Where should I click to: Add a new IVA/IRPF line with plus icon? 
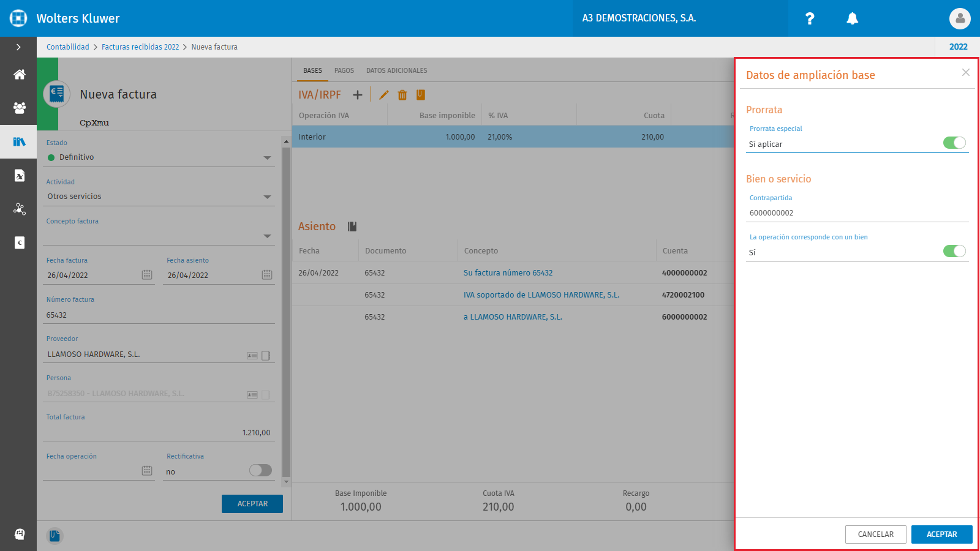(358, 95)
